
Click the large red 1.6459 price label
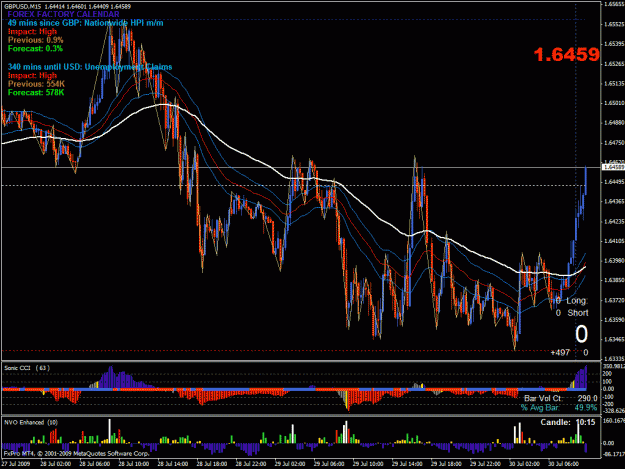point(566,55)
